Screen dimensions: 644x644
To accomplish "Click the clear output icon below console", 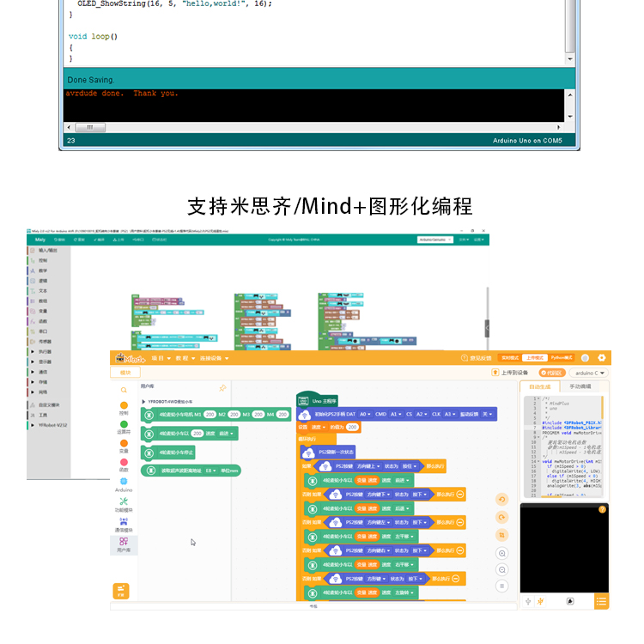I will 570,602.
